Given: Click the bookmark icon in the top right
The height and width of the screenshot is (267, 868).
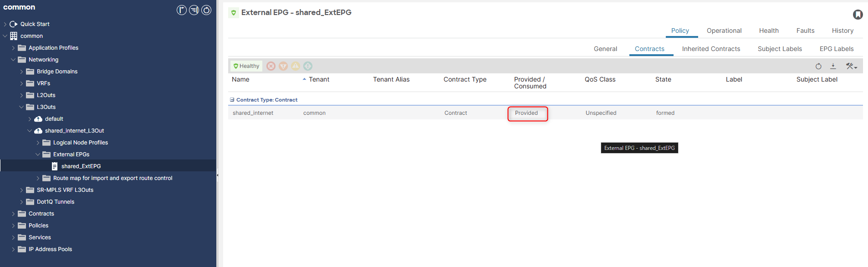Looking at the screenshot, I should (x=858, y=15).
